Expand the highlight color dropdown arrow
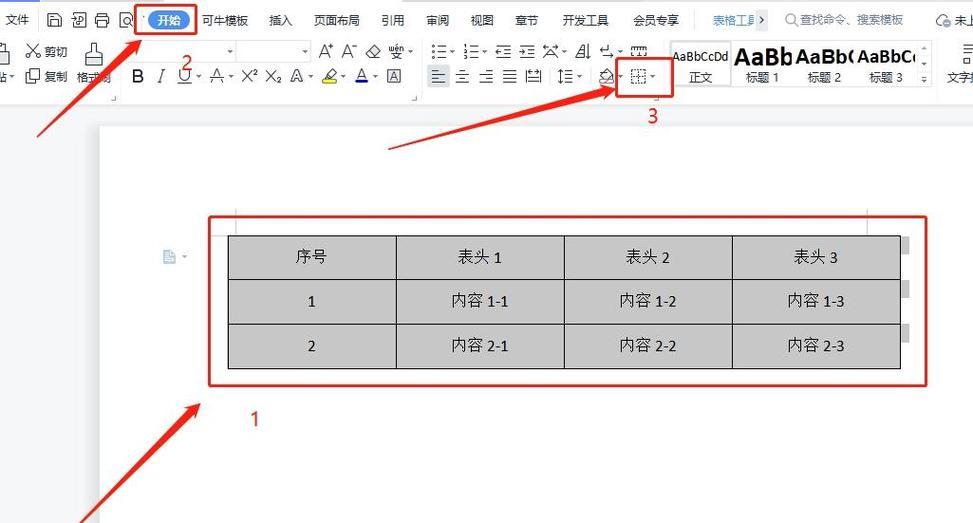The image size is (973, 523). point(343,77)
